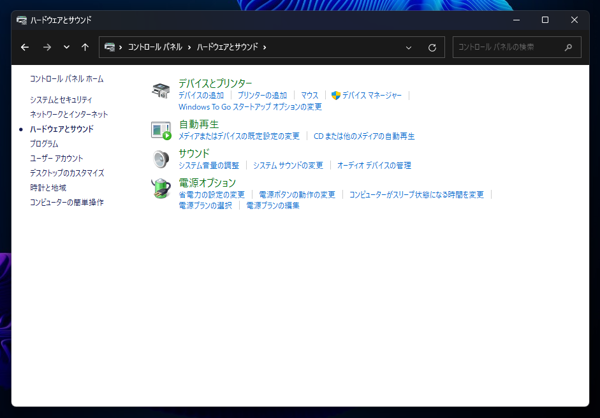Image resolution: width=600 pixels, height=418 pixels.
Task: Click 電源プランの選択 link
Action: click(205, 206)
